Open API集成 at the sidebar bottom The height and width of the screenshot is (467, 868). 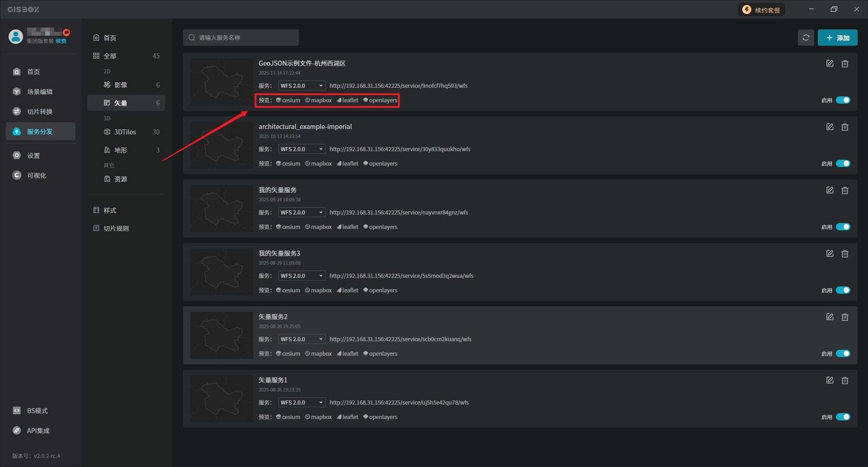click(x=38, y=431)
